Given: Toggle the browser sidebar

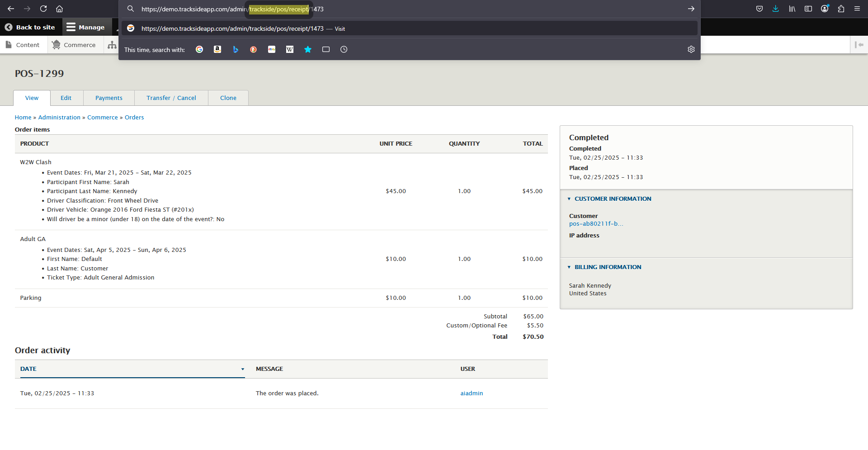Looking at the screenshot, I should pyautogui.click(x=808, y=9).
